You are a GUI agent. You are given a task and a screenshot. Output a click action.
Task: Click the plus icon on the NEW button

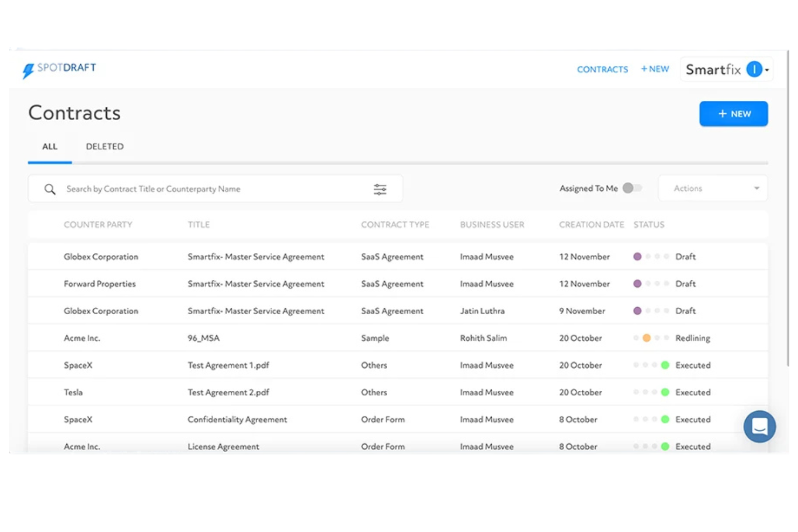721,114
